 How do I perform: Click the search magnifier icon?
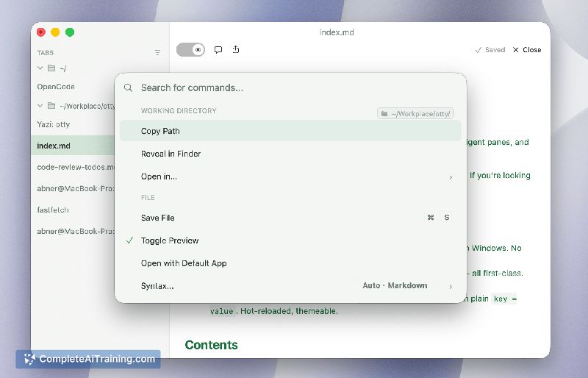(x=128, y=88)
